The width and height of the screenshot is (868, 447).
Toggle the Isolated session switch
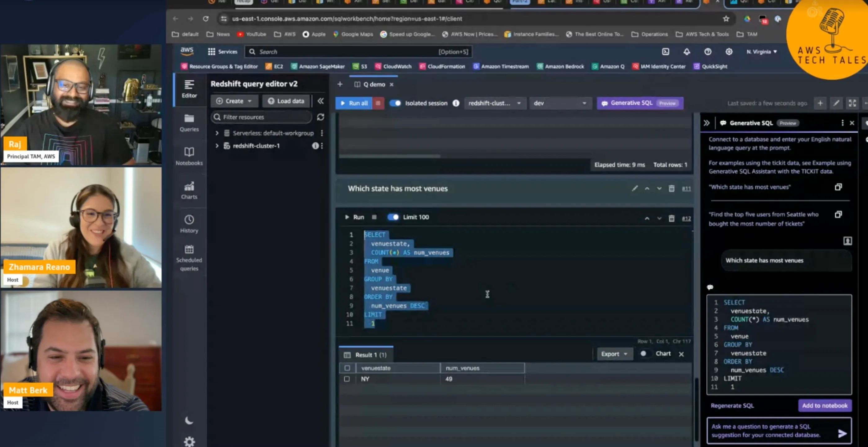point(395,103)
